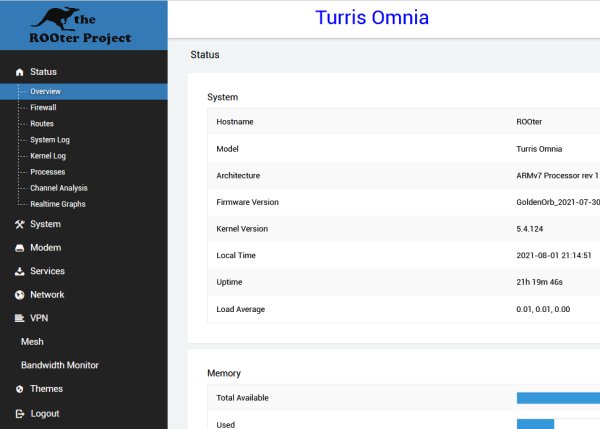
Task: Click the Network globe icon
Action: pyautogui.click(x=20, y=295)
